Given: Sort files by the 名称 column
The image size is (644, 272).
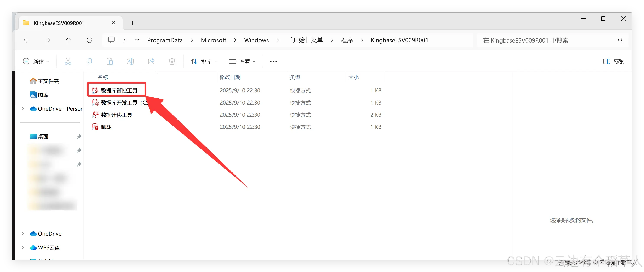Looking at the screenshot, I should pyautogui.click(x=102, y=77).
